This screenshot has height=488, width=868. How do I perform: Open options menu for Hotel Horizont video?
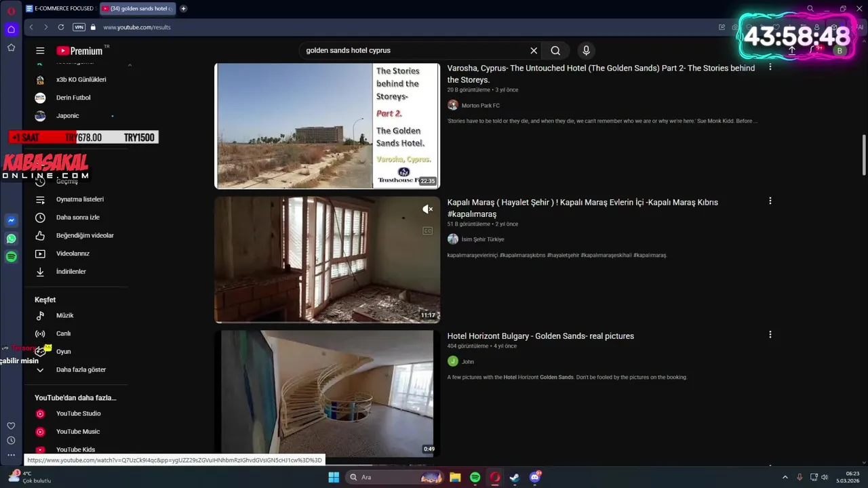(x=770, y=335)
